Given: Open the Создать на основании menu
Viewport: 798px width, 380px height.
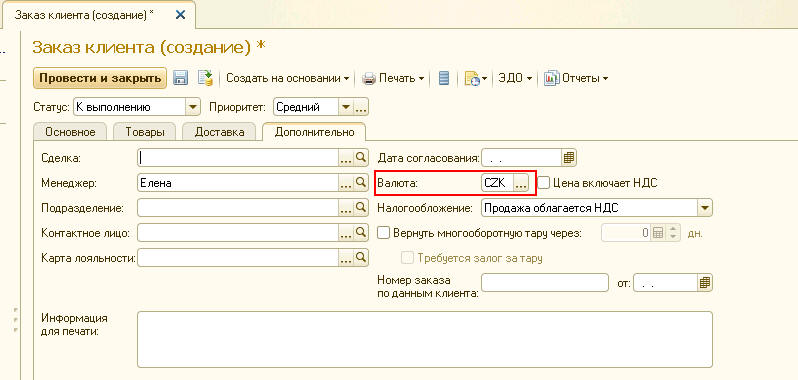Looking at the screenshot, I should pyautogui.click(x=288, y=78).
